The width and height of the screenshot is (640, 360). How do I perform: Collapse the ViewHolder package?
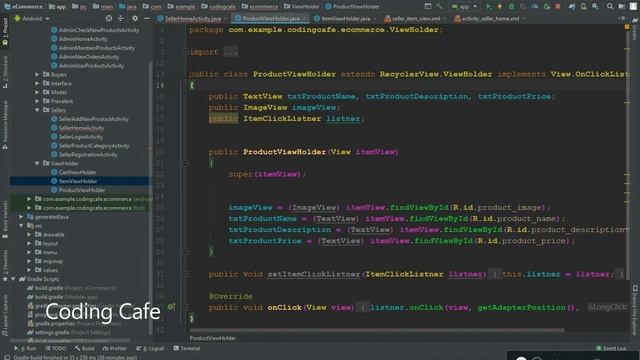(37, 163)
